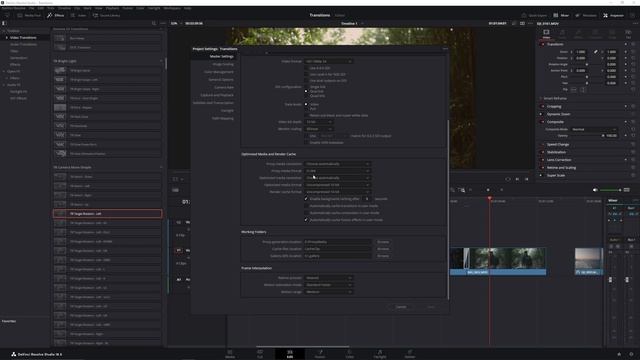Select Full data levels radio button
Image resolution: width=640 pixels, height=360 pixels.
(x=306, y=109)
